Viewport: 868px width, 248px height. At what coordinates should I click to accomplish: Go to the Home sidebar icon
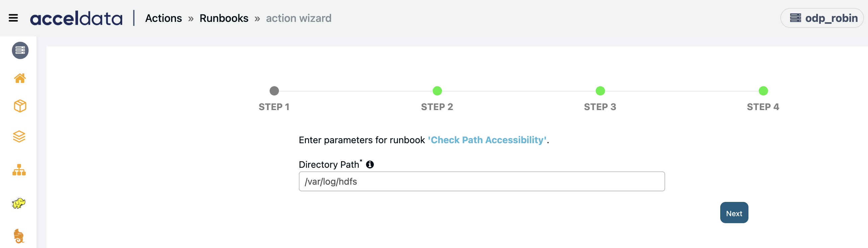click(20, 78)
